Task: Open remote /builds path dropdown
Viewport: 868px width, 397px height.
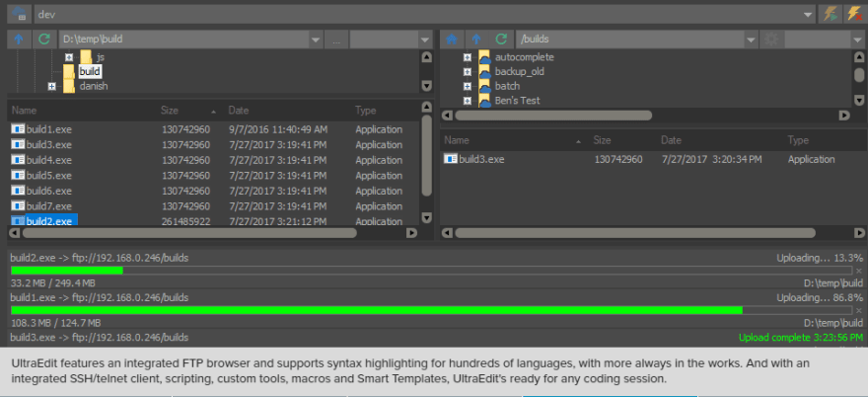Action: tap(751, 40)
